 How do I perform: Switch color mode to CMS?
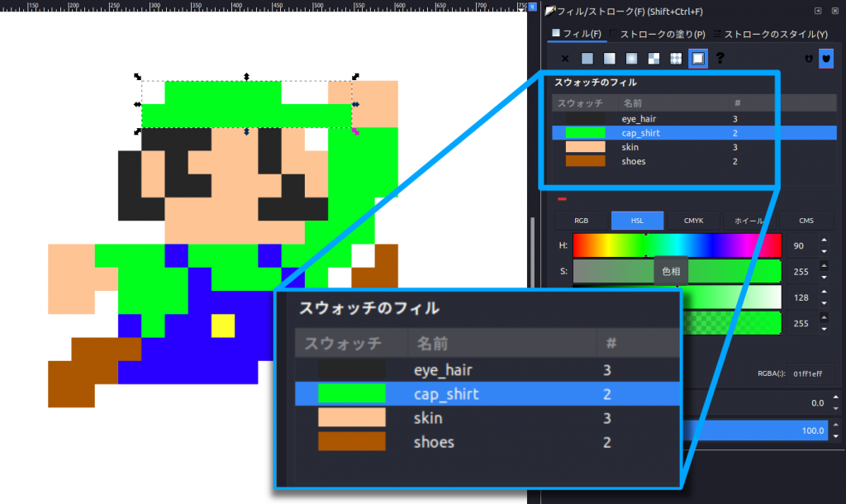point(806,221)
